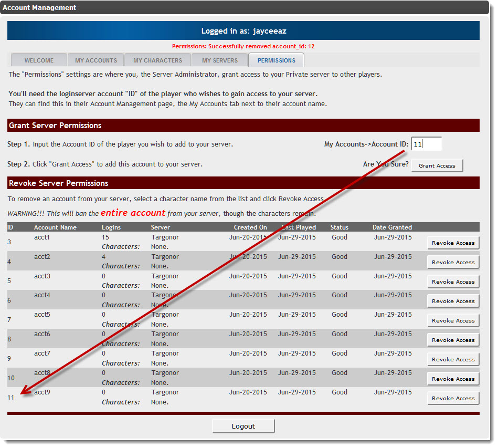This screenshot has width=498, height=448.
Task: Open the My Characters tab
Action: 157,60
